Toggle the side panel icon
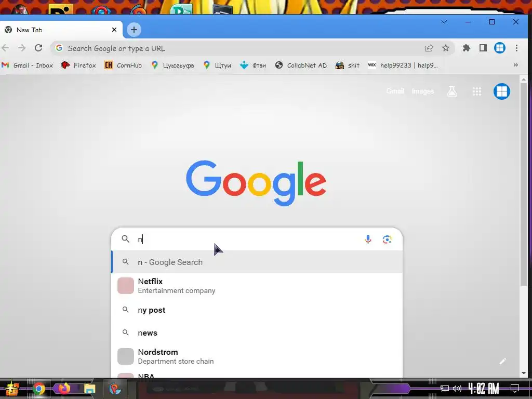Viewport: 532px width, 399px height. point(483,48)
